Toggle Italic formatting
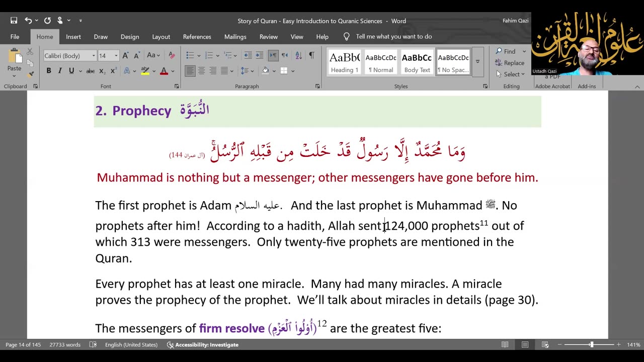 [60, 71]
